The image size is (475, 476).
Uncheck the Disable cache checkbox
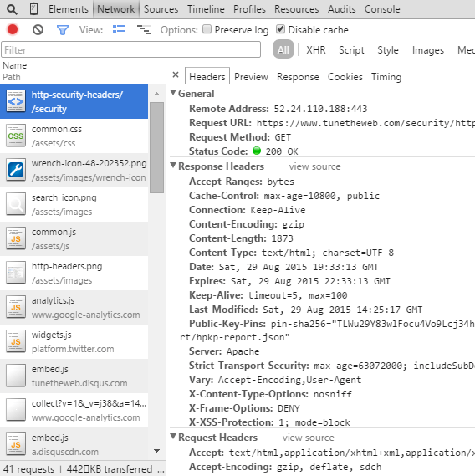pyautogui.click(x=280, y=29)
